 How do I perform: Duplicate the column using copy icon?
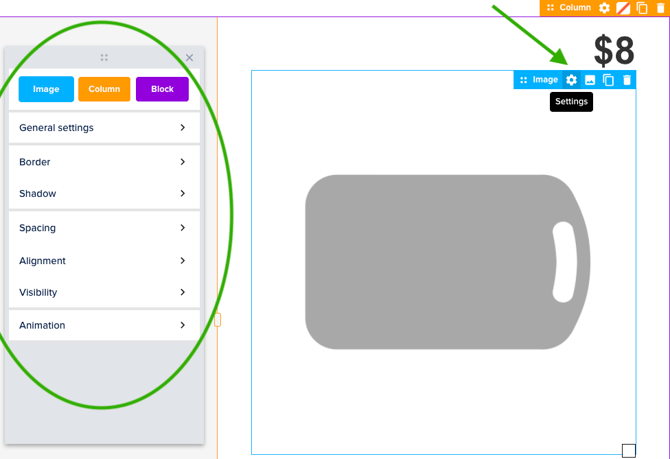(x=642, y=8)
